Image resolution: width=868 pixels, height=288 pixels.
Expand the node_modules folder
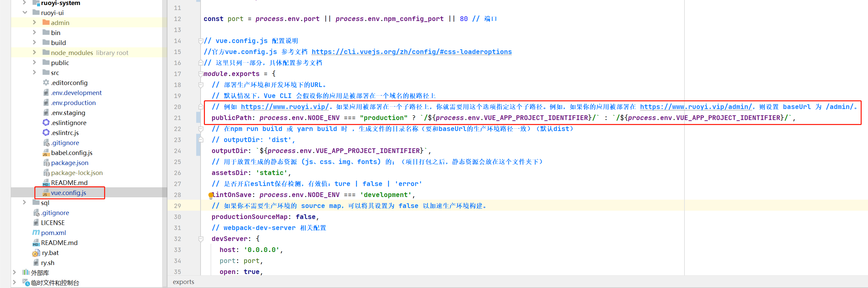coord(34,52)
